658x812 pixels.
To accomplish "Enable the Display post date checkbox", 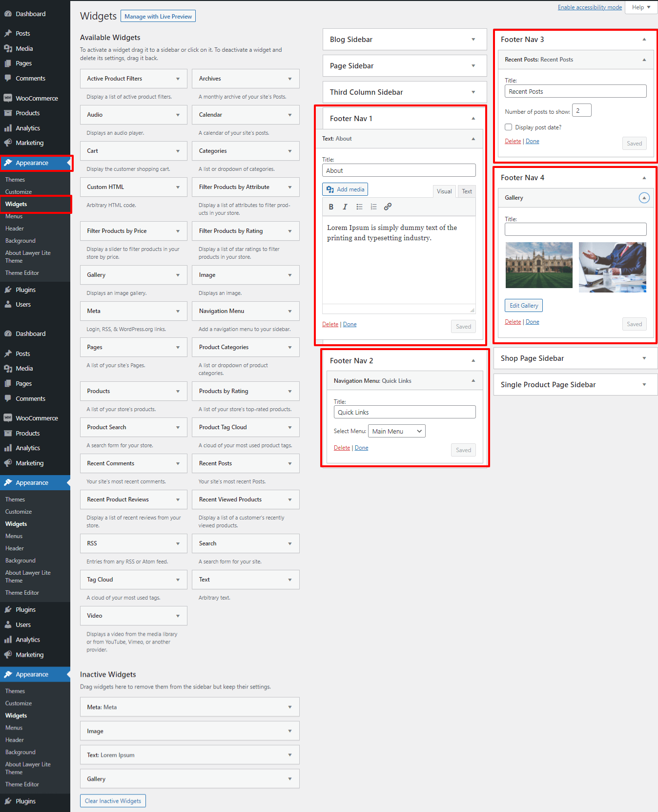I will click(509, 127).
